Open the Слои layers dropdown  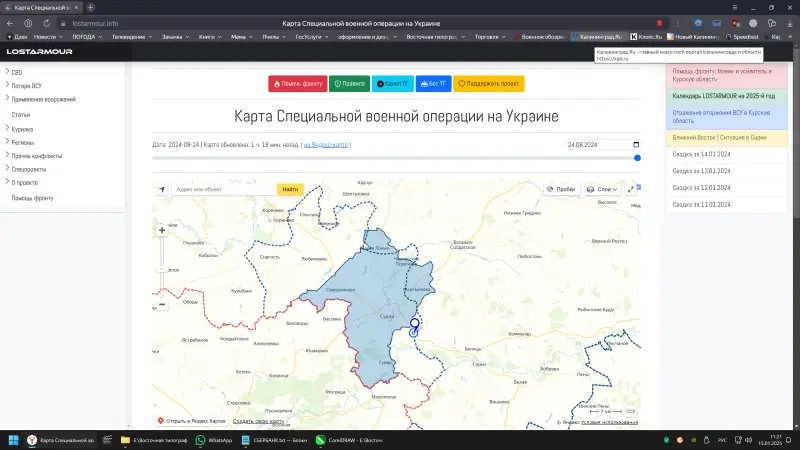[603, 189]
